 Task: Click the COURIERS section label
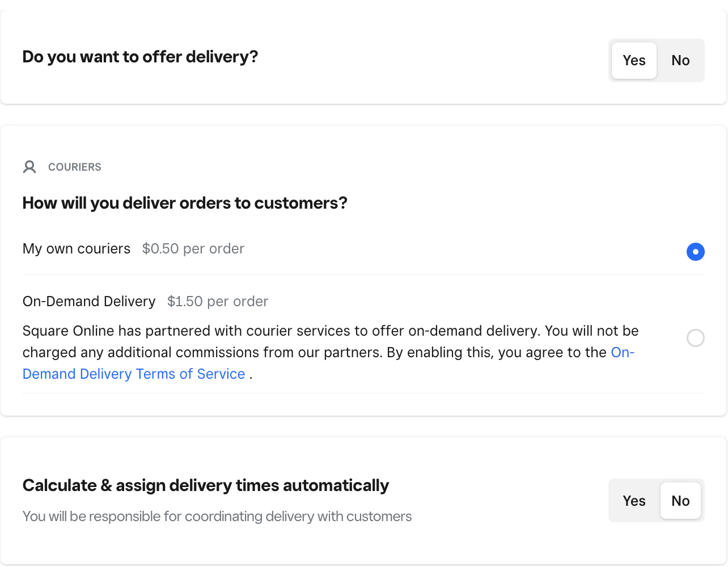coord(75,167)
